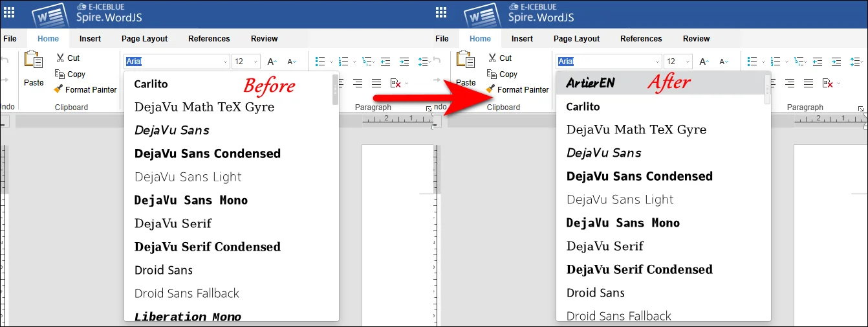Click line spacing icon in the After panel
This screenshot has width=868, height=327.
point(856,62)
